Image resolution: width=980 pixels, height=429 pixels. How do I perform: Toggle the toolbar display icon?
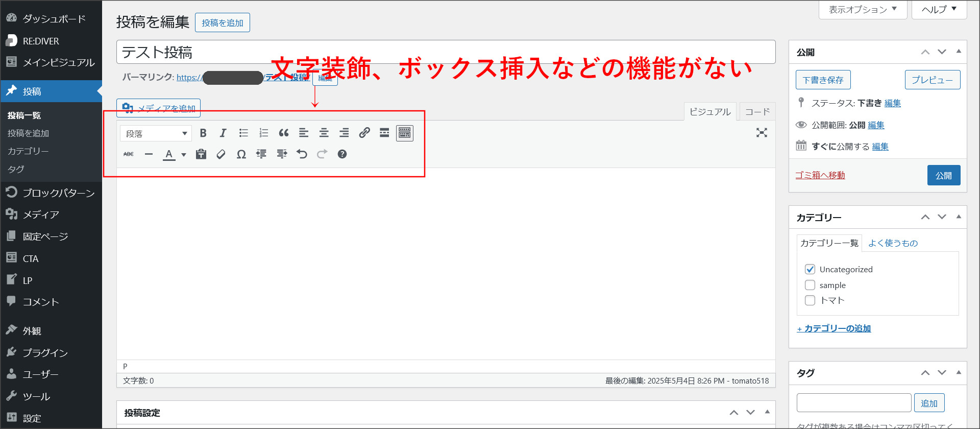pos(405,133)
